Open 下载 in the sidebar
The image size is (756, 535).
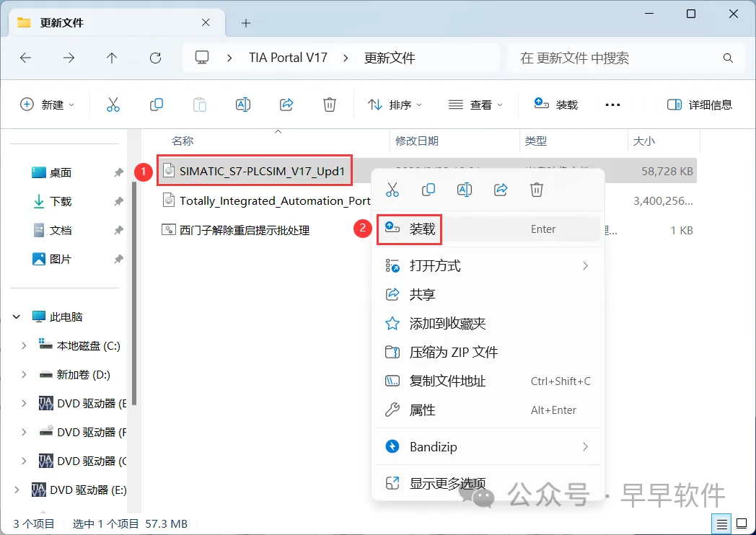pyautogui.click(x=61, y=201)
